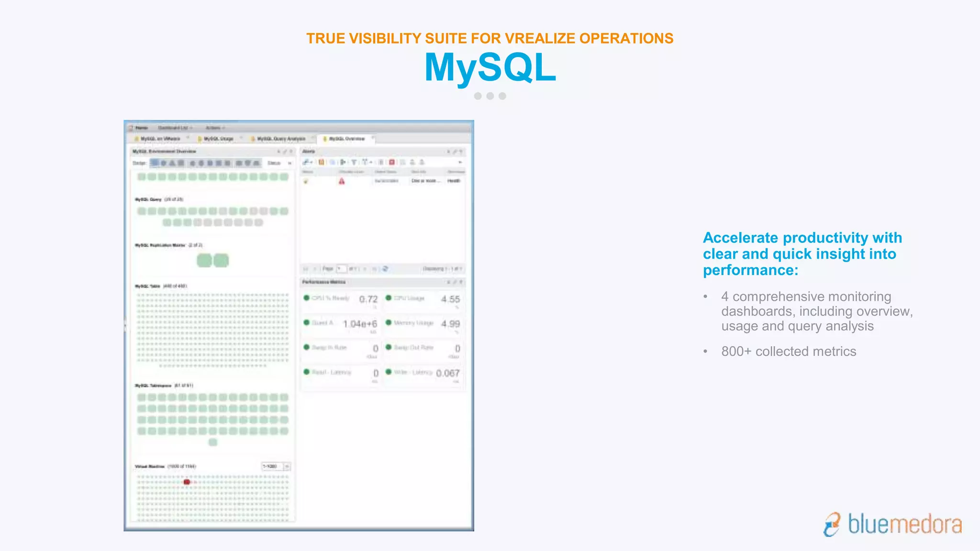
Task: Select the MySQL Overview tab
Action: 346,139
